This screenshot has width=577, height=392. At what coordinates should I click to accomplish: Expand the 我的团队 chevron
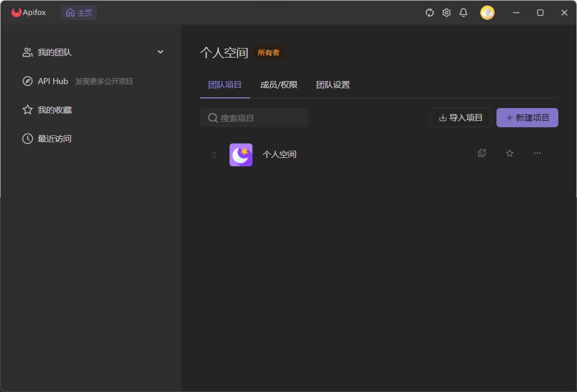click(x=160, y=52)
